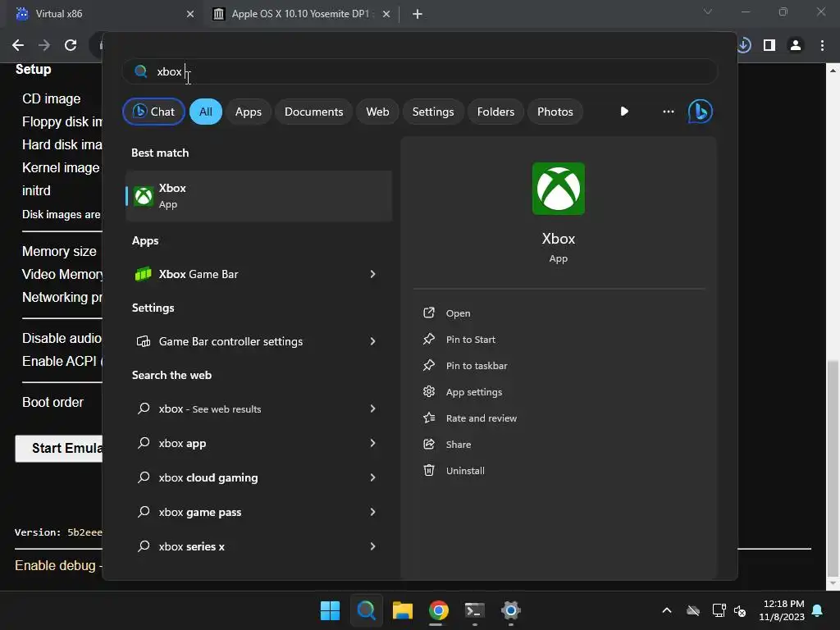Open Settings gear on the taskbar
Screen dimensions: 840x630
point(510,610)
